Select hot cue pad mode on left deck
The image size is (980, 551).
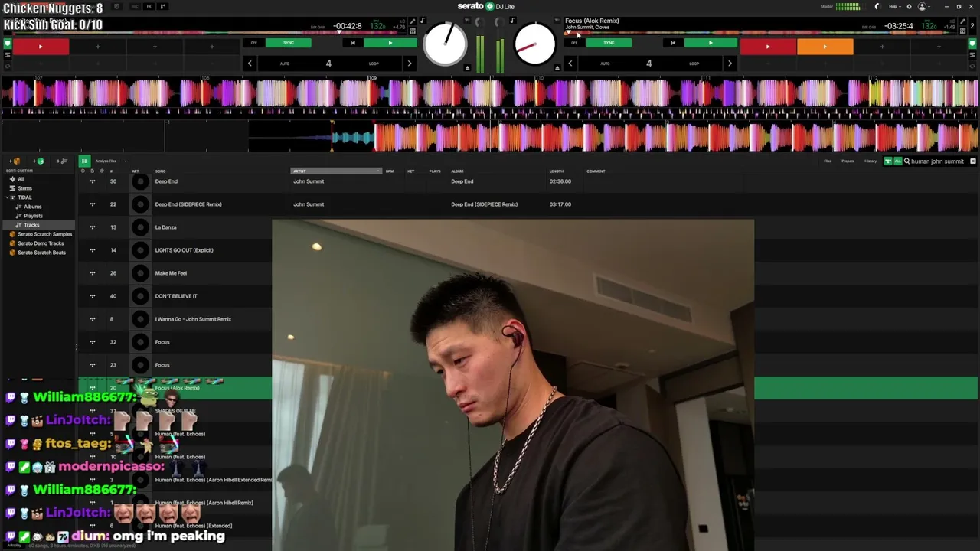(x=8, y=44)
